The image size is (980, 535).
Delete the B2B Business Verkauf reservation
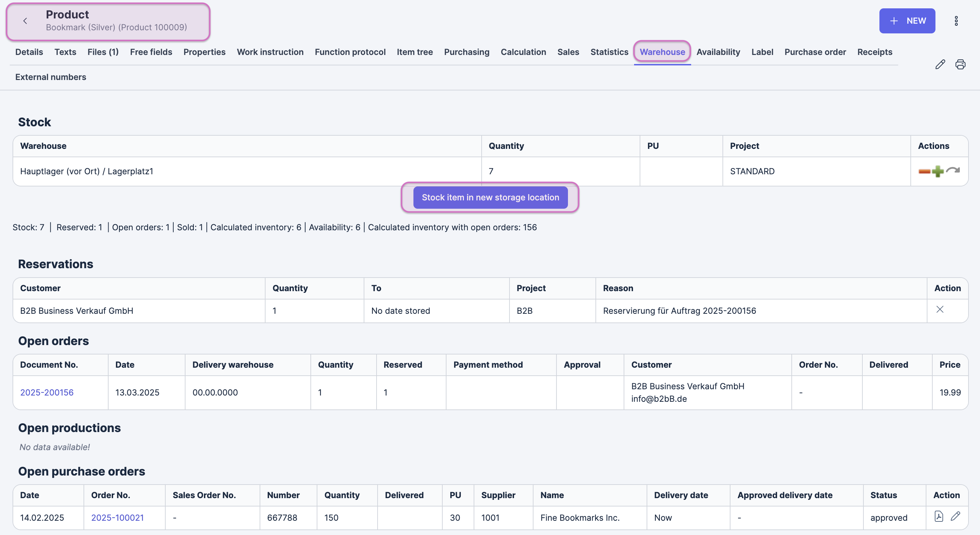click(x=940, y=310)
